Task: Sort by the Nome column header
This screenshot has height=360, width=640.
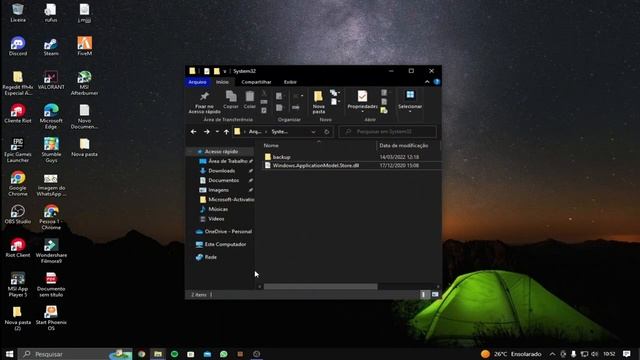Action: pos(271,145)
